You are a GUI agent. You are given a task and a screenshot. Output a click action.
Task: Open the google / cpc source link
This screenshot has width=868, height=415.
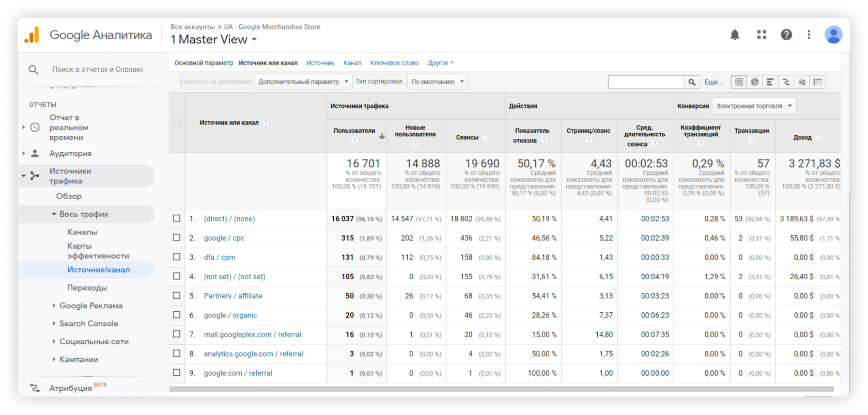tap(224, 238)
